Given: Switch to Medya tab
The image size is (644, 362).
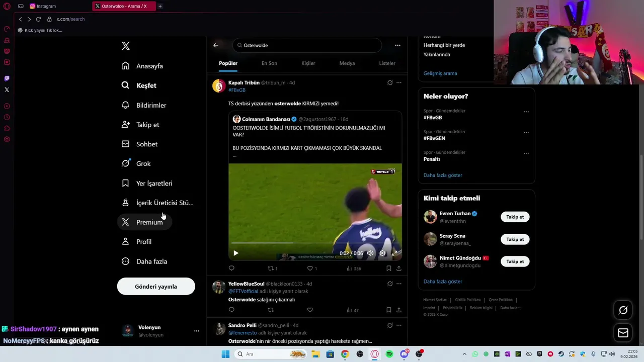Looking at the screenshot, I should click(x=347, y=63).
